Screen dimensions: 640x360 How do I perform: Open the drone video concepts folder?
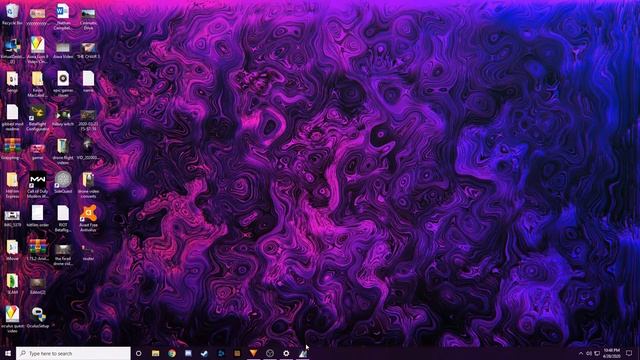pos(88,185)
